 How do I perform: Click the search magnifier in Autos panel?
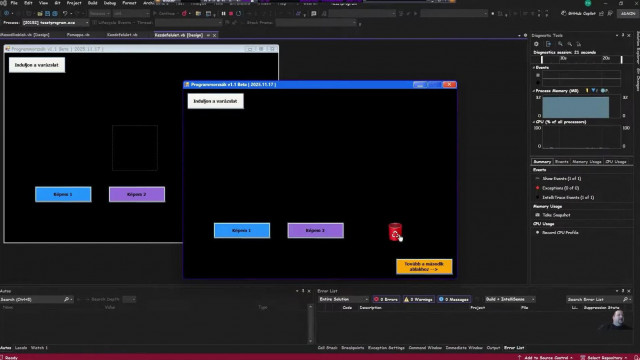[x=67, y=299]
